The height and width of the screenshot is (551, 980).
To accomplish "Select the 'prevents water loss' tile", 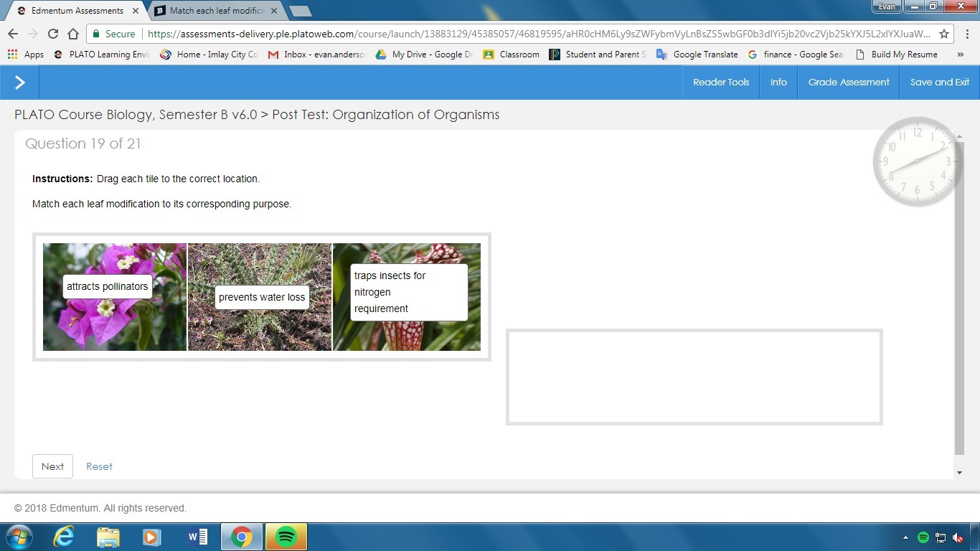I will tap(262, 297).
